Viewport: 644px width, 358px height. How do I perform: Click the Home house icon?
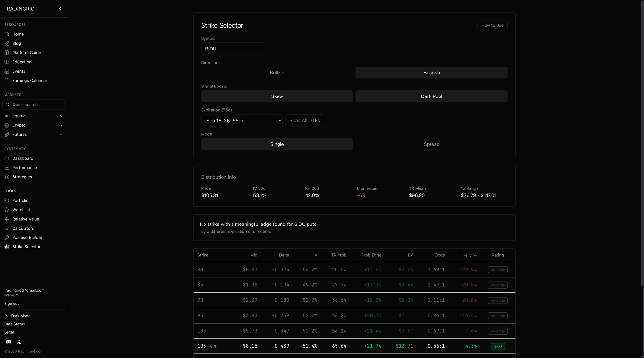coord(7,34)
